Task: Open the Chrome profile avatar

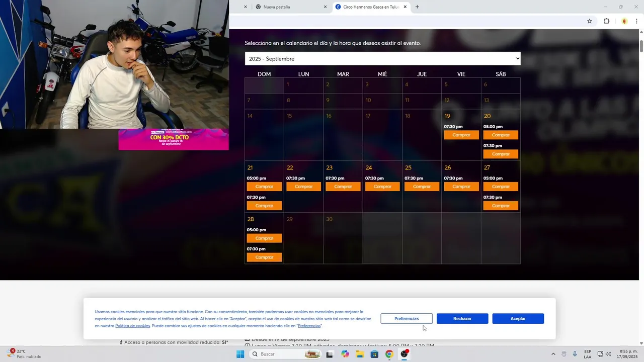Action: pos(624,21)
